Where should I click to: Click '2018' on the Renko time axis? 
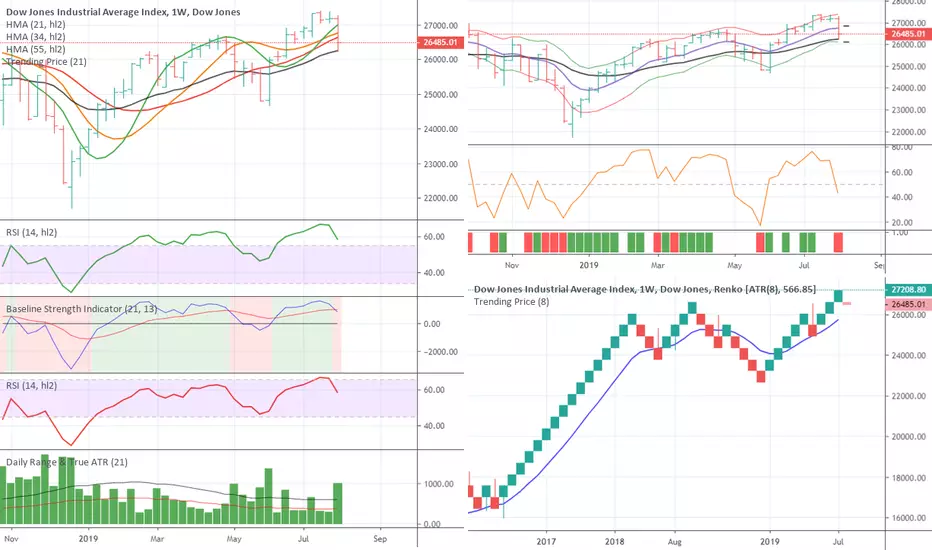pyautogui.click(x=615, y=541)
